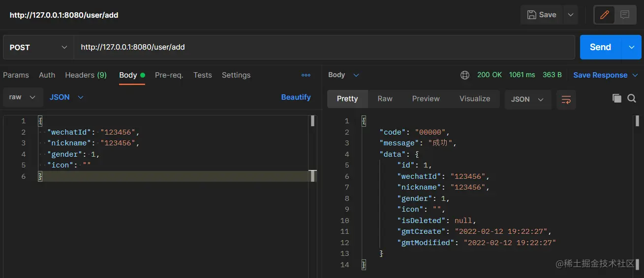Click the "code": "00000" response line

point(415,132)
